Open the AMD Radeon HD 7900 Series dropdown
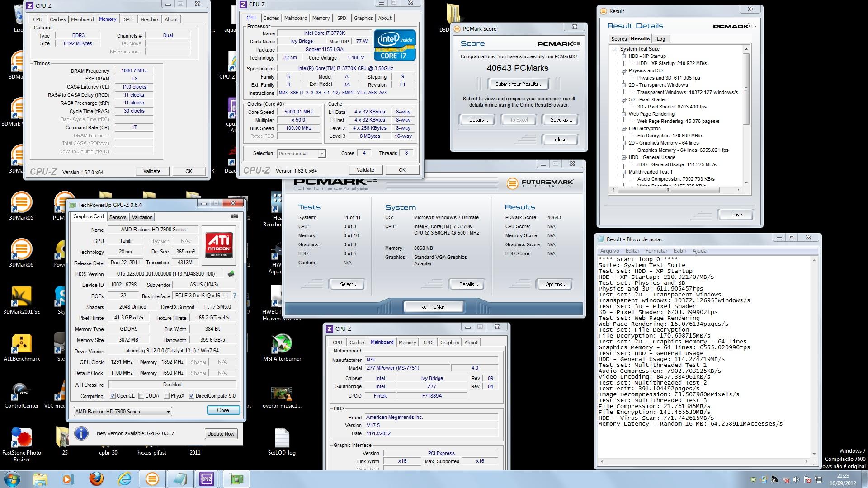Screen dimensions: 868x488 pos(123,411)
